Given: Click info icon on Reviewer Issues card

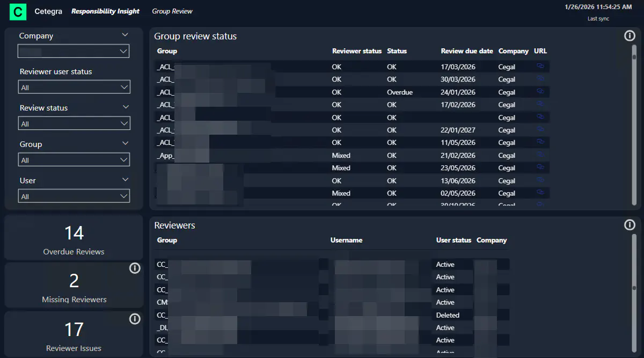Looking at the screenshot, I should 135,319.
